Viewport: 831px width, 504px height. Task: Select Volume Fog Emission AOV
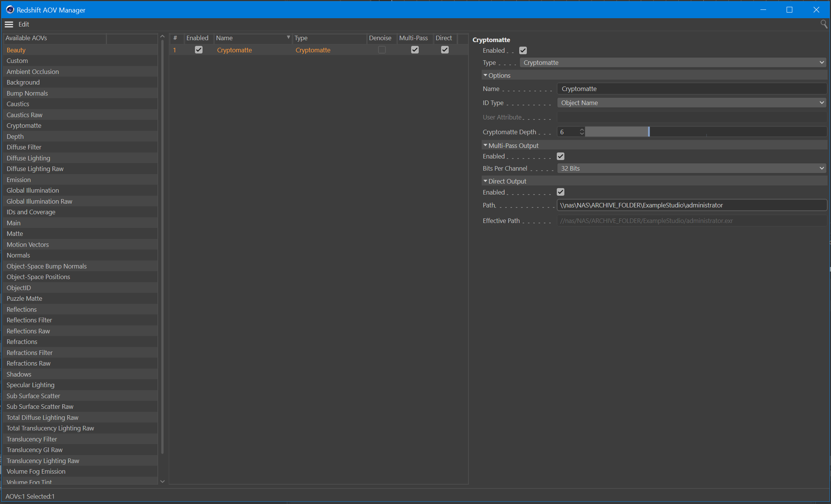tap(80, 471)
